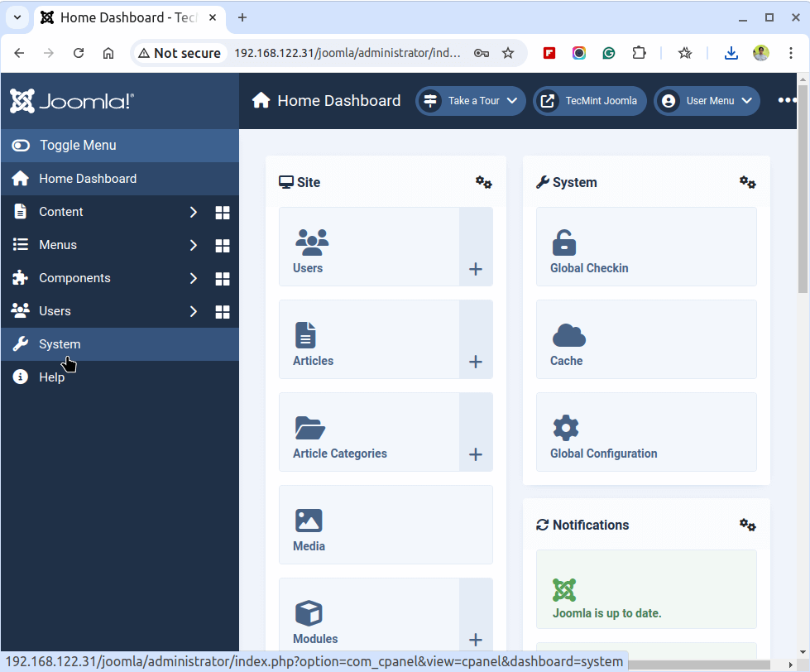
Task: Open the Global Checkin unlock icon
Action: click(x=564, y=242)
